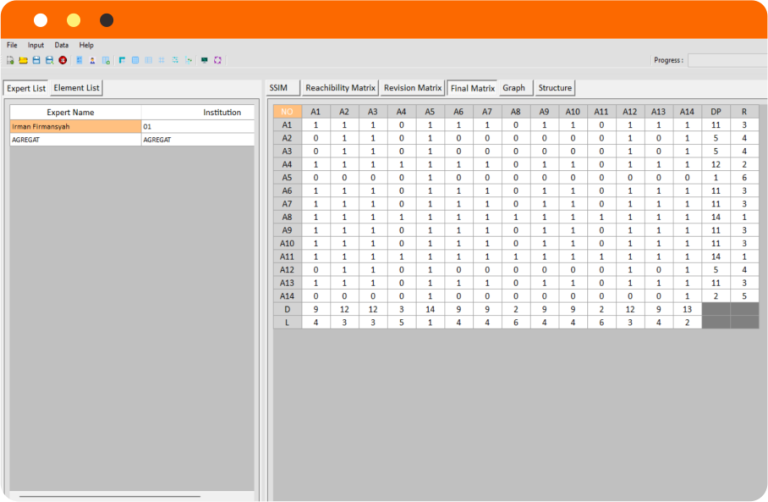Click the L summary row header
Image resolution: width=768 pixels, height=502 pixels.
point(287,322)
